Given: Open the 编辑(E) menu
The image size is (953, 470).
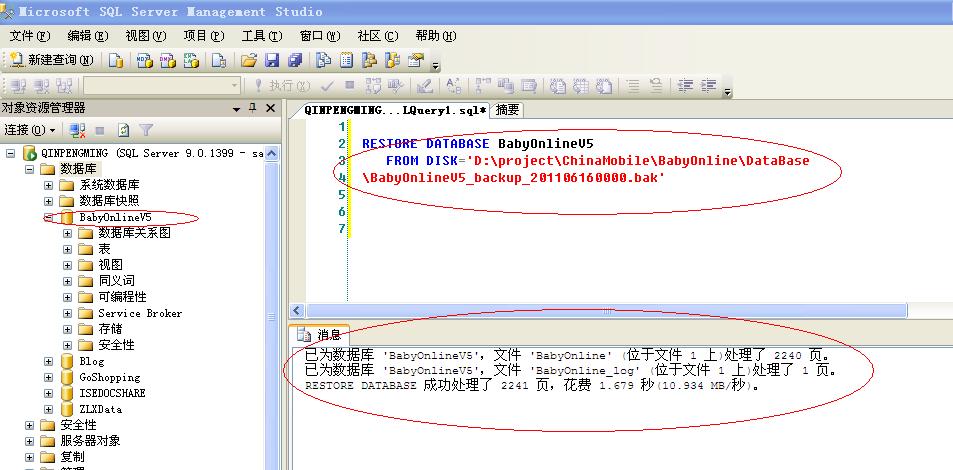Looking at the screenshot, I should click(x=88, y=36).
